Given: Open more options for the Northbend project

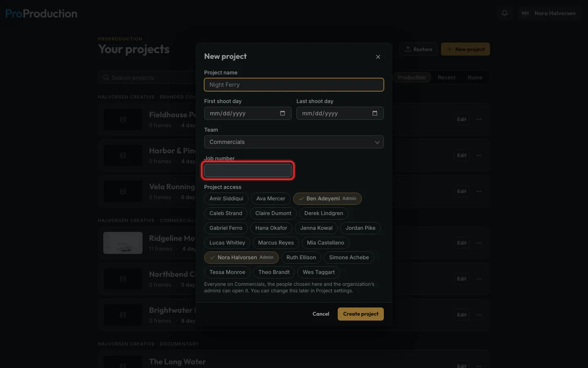Looking at the screenshot, I should (x=479, y=279).
